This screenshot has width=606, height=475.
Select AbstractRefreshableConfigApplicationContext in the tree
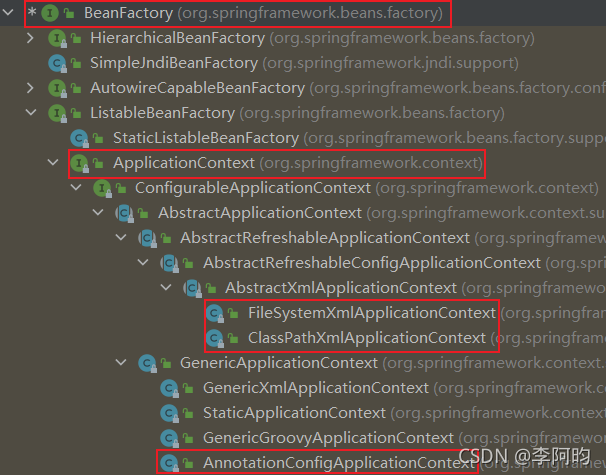[x=372, y=263]
